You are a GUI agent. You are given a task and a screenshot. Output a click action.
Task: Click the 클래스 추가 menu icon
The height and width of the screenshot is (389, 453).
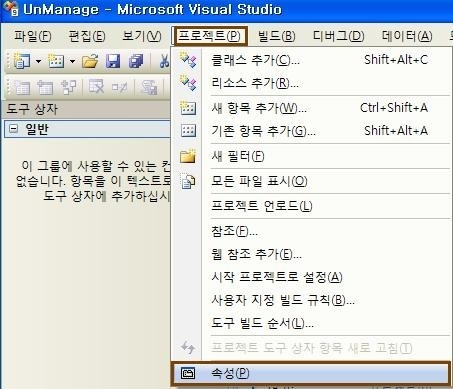[188, 60]
